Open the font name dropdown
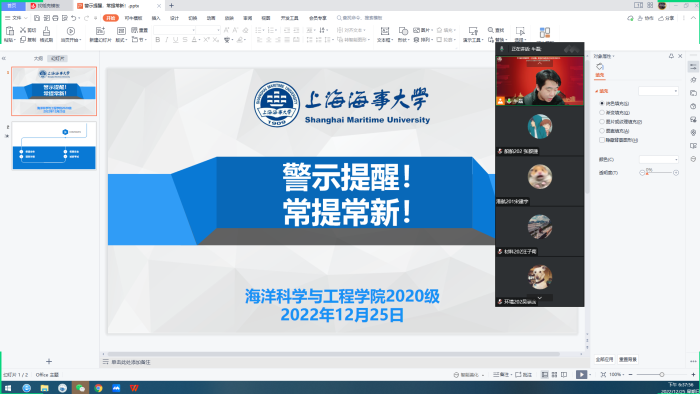 (175, 30)
